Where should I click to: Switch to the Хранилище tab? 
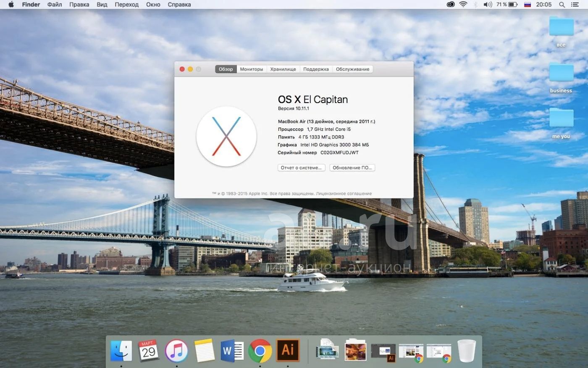pyautogui.click(x=283, y=69)
